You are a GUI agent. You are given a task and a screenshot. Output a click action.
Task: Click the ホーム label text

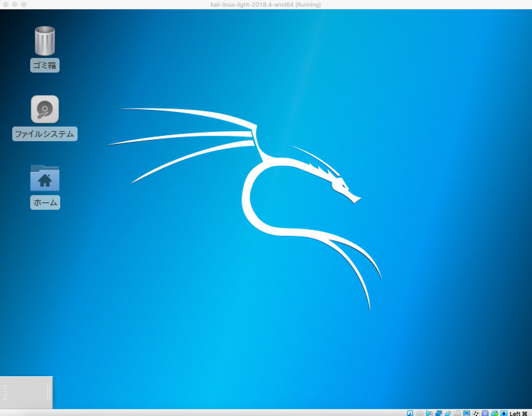[45, 202]
